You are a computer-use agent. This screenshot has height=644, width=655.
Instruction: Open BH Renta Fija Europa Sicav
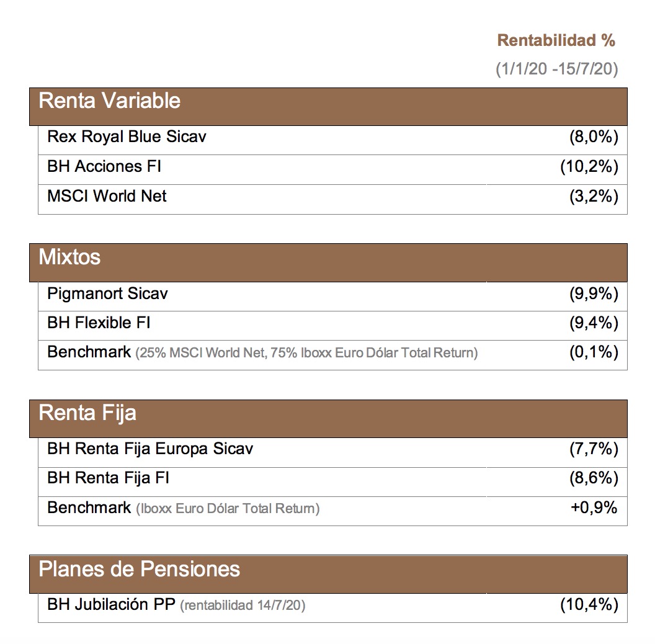click(150, 449)
